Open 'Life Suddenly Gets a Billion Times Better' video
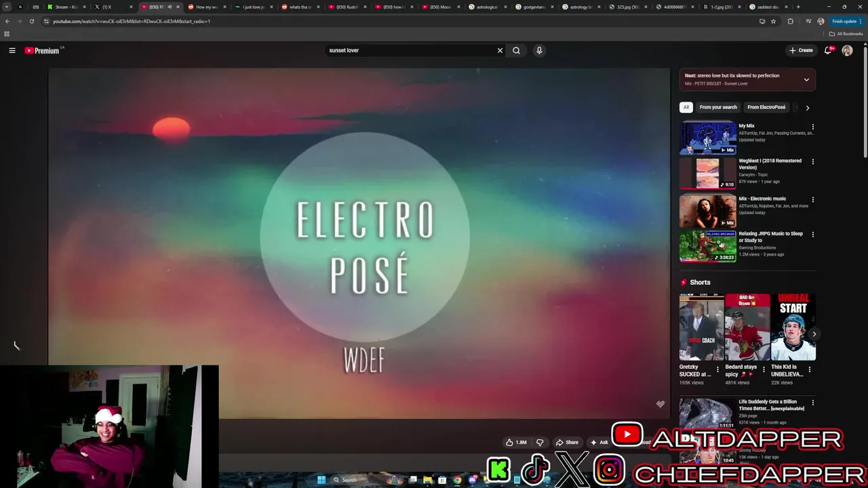This screenshot has height=488, width=868. point(708,414)
